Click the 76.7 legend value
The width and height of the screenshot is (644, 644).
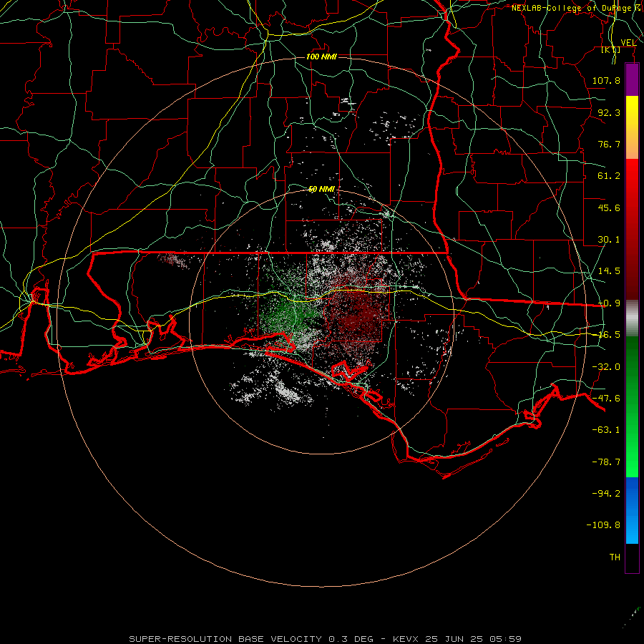pyautogui.click(x=609, y=144)
